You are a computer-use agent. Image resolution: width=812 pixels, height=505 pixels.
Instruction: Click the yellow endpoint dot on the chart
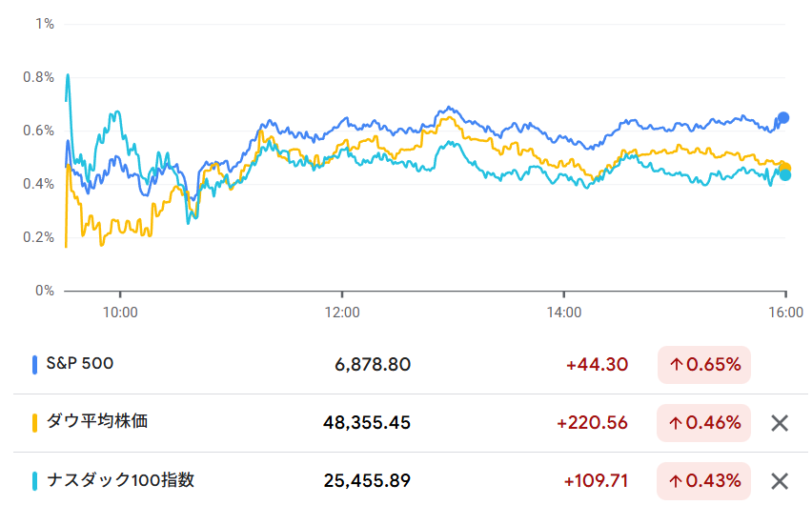point(784,167)
